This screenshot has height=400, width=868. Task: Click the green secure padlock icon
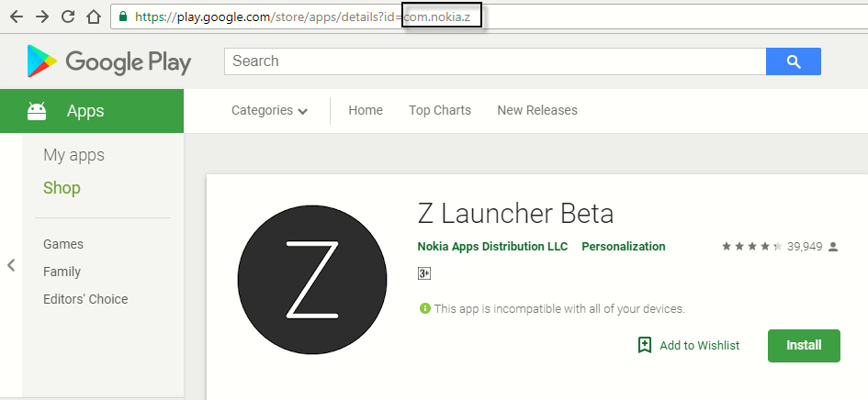pyautogui.click(x=123, y=16)
